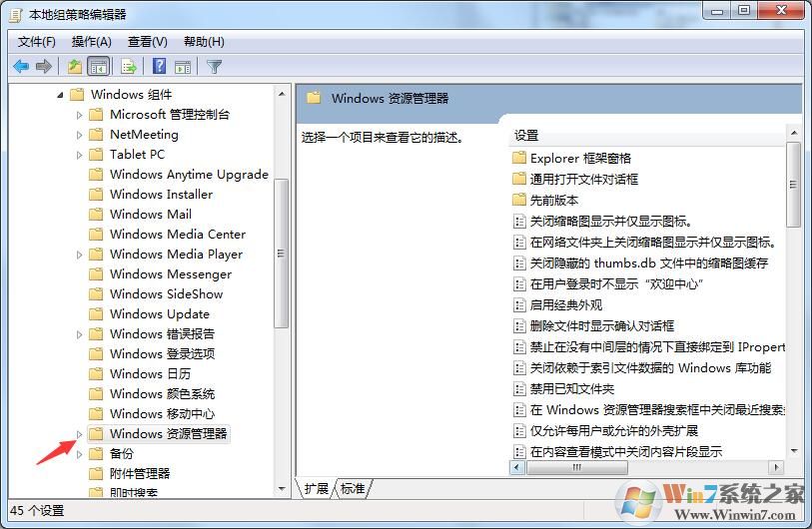
Task: Select Windows SideShow in tree
Action: click(166, 294)
